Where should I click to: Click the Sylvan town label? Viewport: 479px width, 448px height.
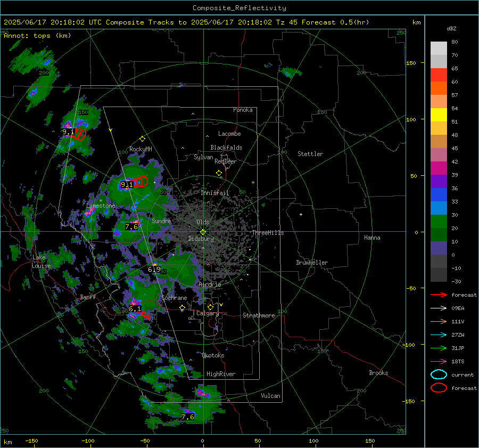pos(203,157)
